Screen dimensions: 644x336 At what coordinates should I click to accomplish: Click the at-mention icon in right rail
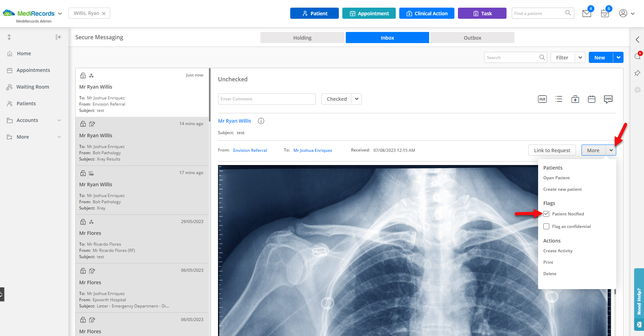[637, 90]
